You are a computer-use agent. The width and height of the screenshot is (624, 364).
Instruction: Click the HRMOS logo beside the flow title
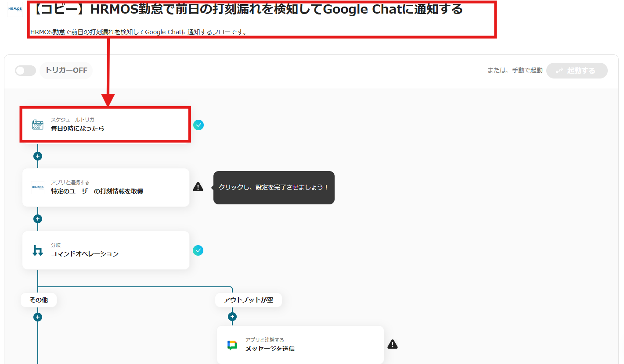coord(14,9)
